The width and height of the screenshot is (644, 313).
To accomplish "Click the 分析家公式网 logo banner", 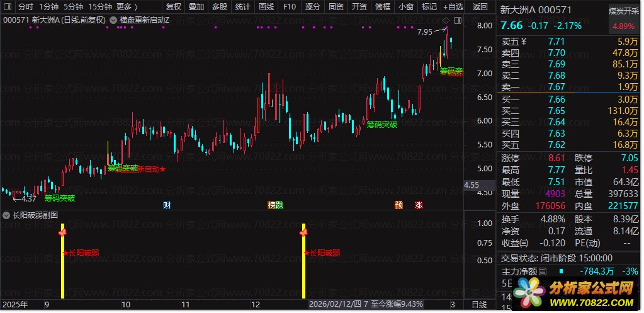I will pyautogui.click(x=575, y=295).
